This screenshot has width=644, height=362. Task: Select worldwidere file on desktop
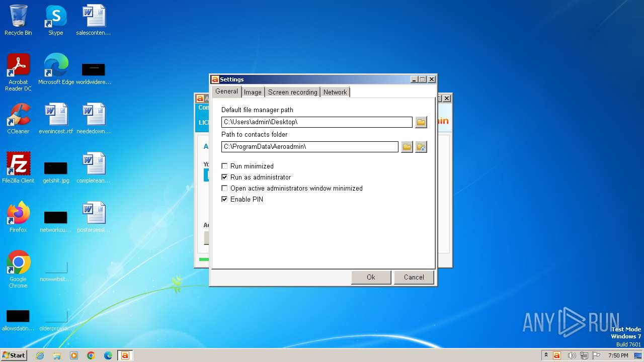(x=94, y=73)
